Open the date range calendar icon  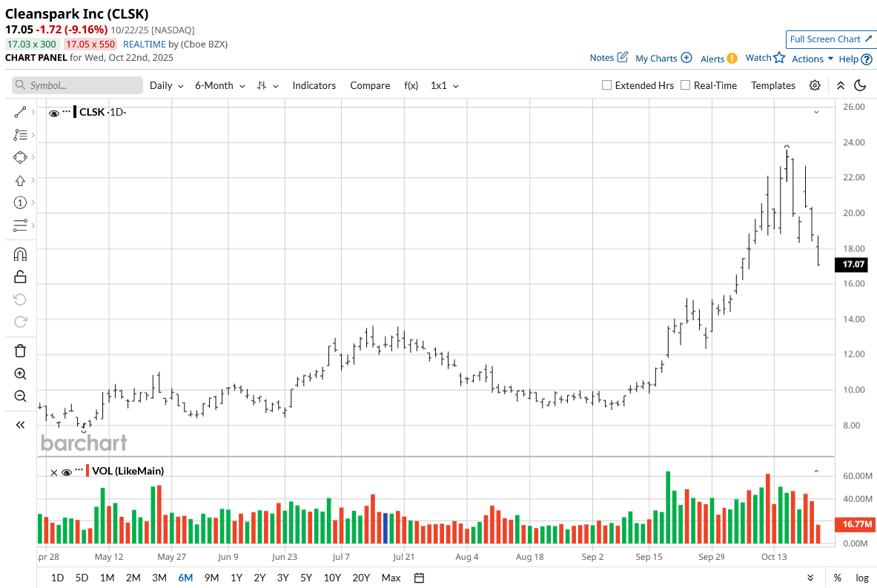[x=419, y=578]
